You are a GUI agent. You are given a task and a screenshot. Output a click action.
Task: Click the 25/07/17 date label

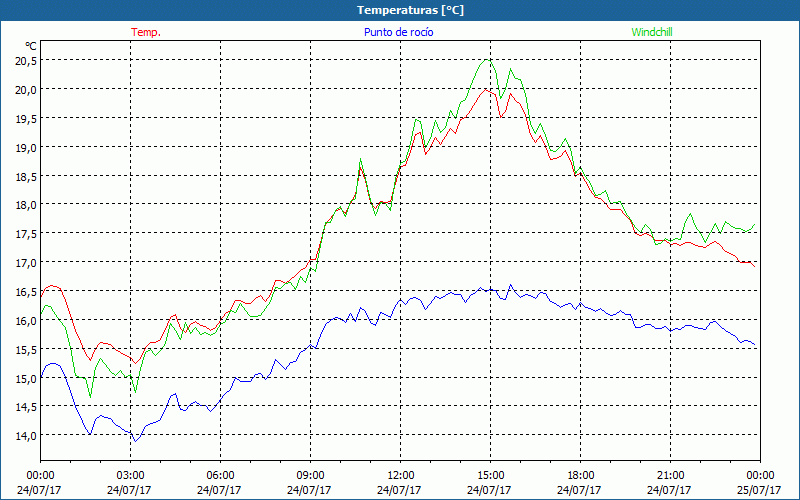[x=760, y=490]
